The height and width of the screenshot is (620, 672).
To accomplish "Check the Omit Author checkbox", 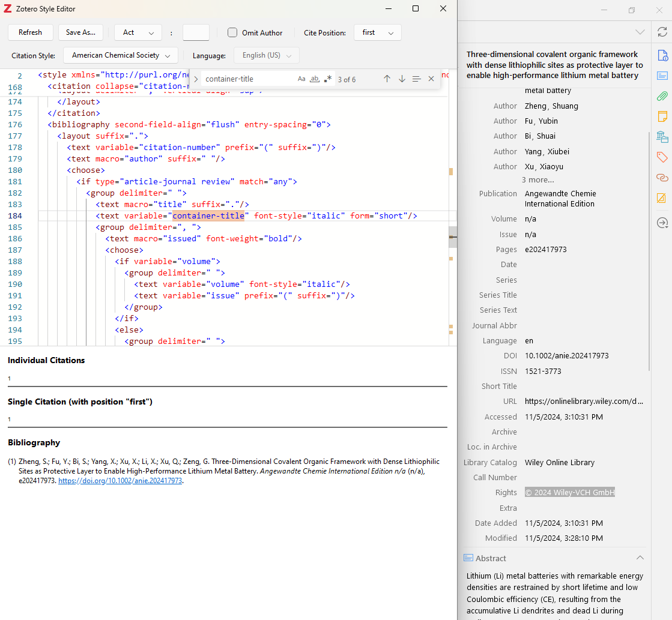I will [x=232, y=32].
